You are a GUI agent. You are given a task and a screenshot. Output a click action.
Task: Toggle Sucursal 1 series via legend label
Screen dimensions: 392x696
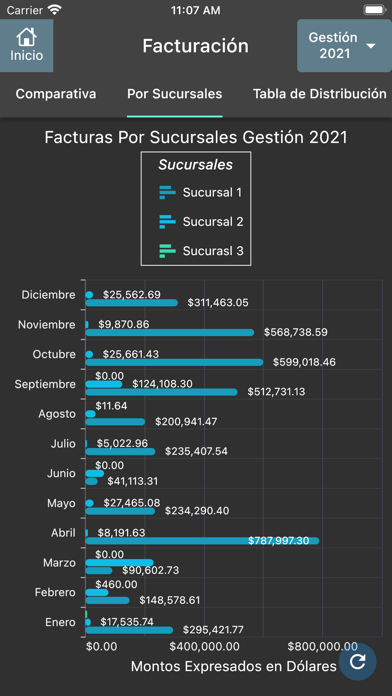[x=212, y=193]
